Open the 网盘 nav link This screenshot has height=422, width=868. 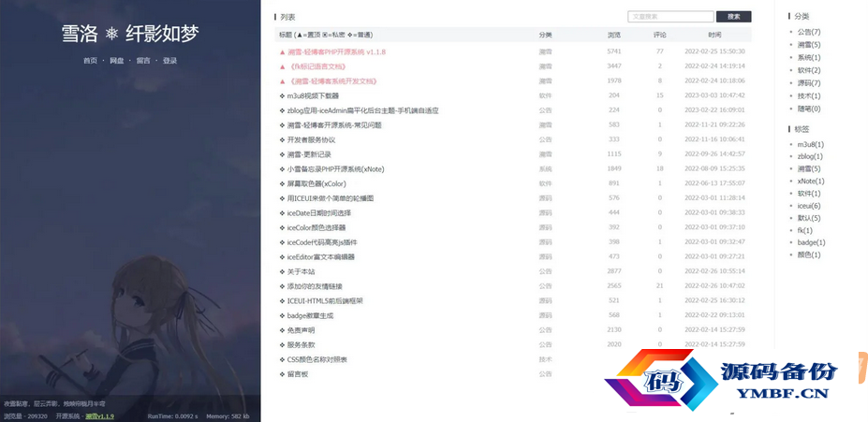click(x=117, y=61)
